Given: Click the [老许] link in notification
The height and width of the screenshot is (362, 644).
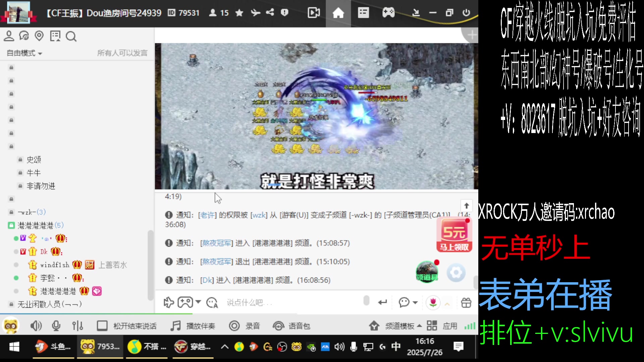Looking at the screenshot, I should coord(207,215).
